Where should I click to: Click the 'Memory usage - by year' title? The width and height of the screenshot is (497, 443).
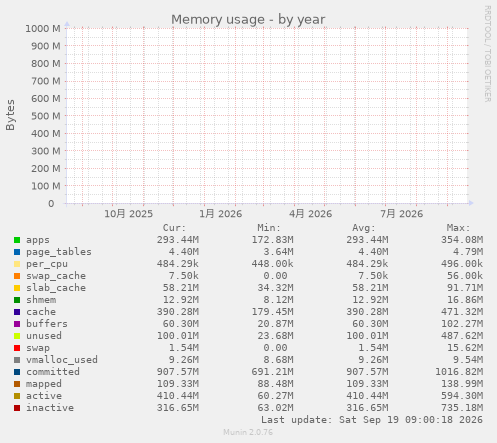coord(248,20)
